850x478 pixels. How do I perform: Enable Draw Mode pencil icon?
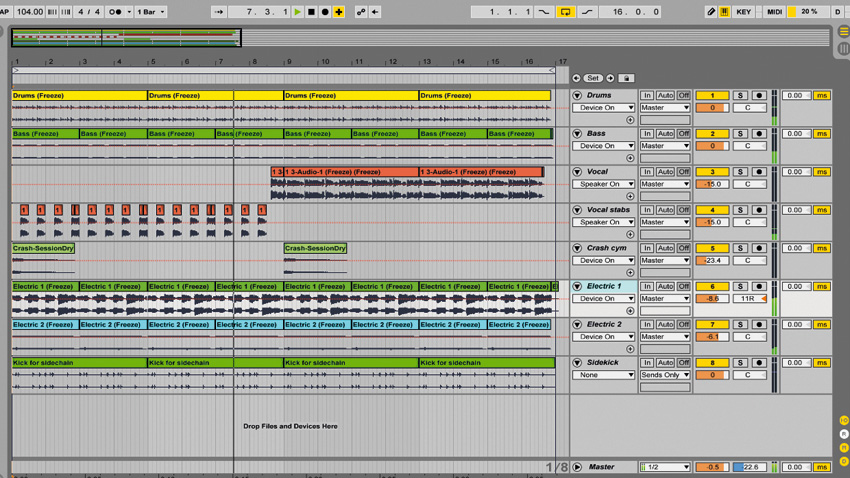(x=711, y=11)
